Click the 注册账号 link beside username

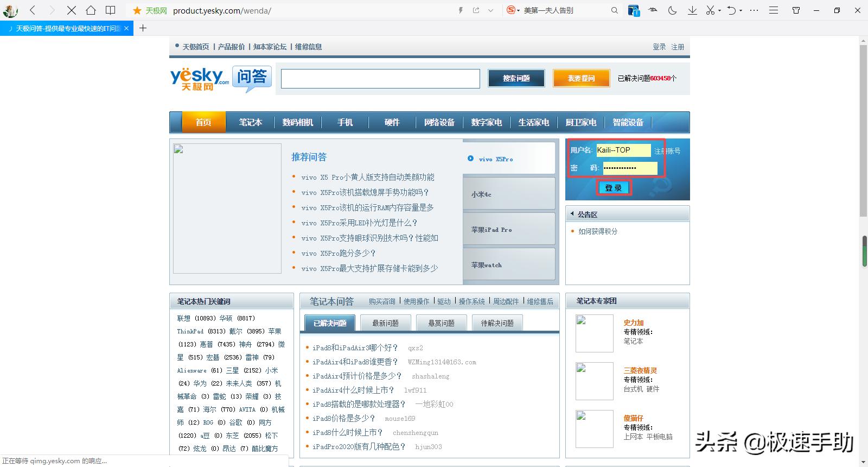(667, 151)
